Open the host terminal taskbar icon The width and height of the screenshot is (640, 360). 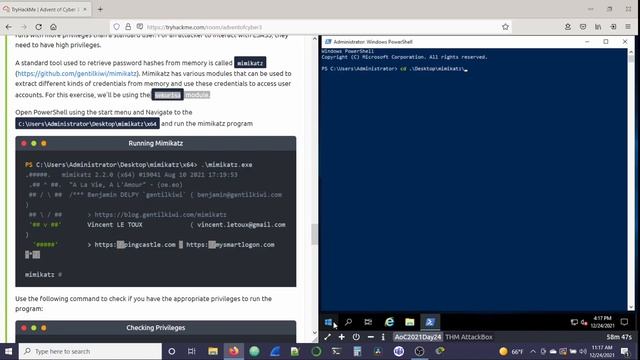pyautogui.click(x=336, y=351)
